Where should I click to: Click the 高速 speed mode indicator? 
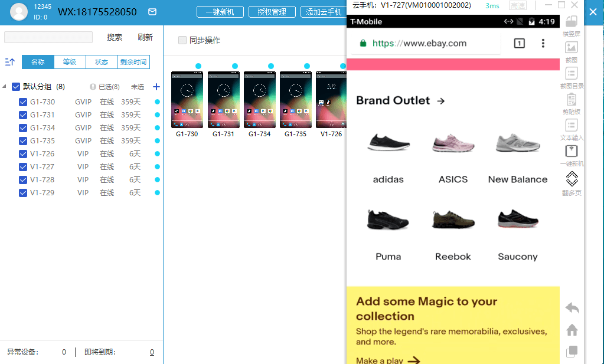pos(517,5)
